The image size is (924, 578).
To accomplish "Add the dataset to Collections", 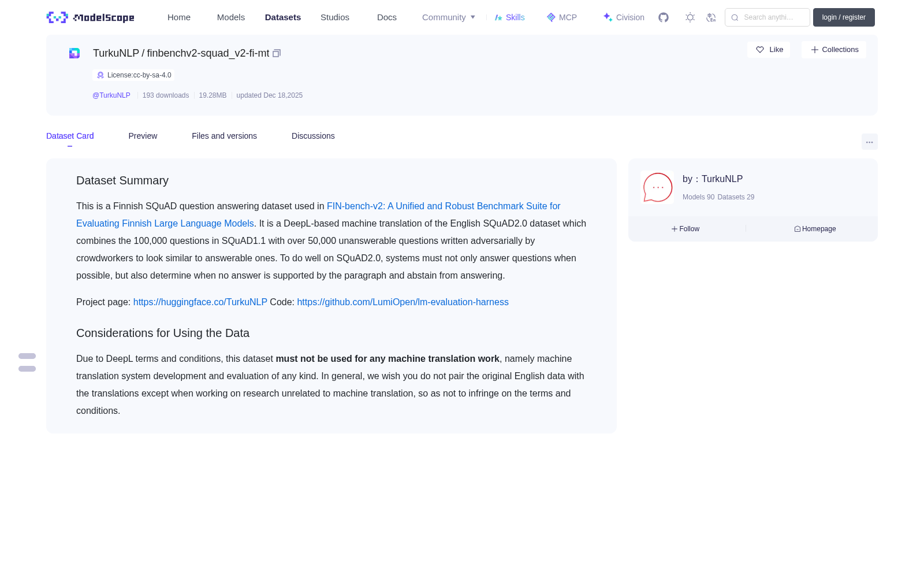I will (834, 50).
